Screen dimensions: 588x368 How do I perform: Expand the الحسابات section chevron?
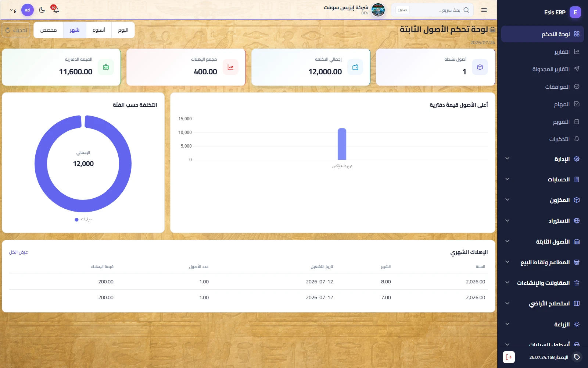pyautogui.click(x=507, y=179)
